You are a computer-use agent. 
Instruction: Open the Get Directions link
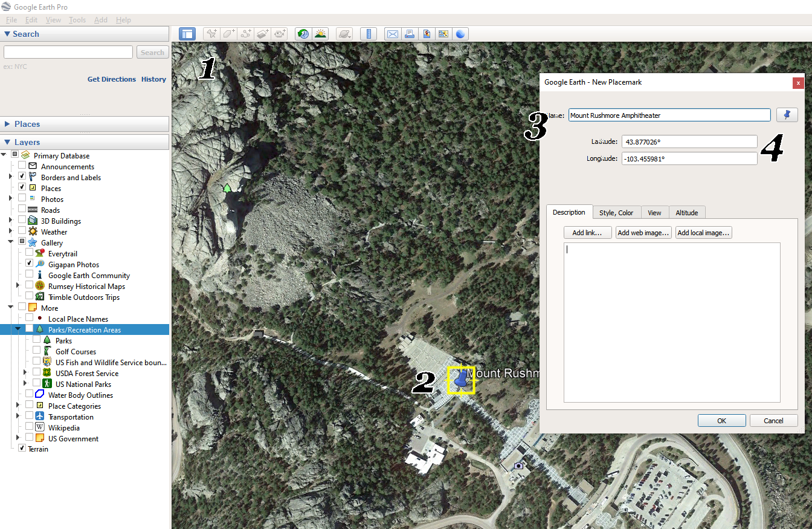(x=112, y=79)
